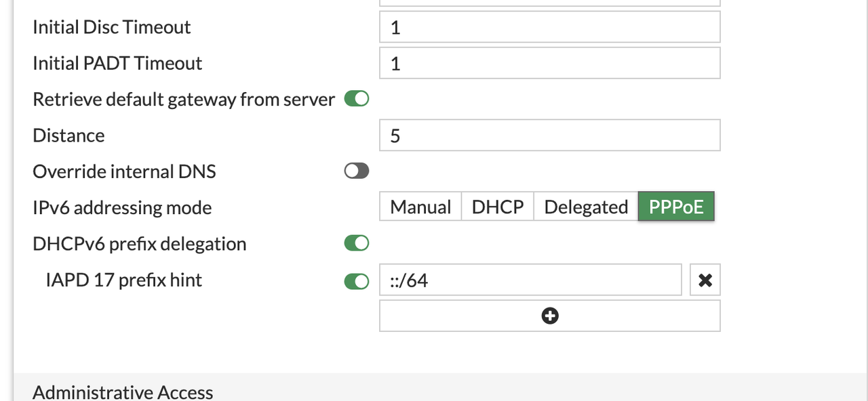
Task: Enable Override internal DNS switch
Action: [357, 172]
